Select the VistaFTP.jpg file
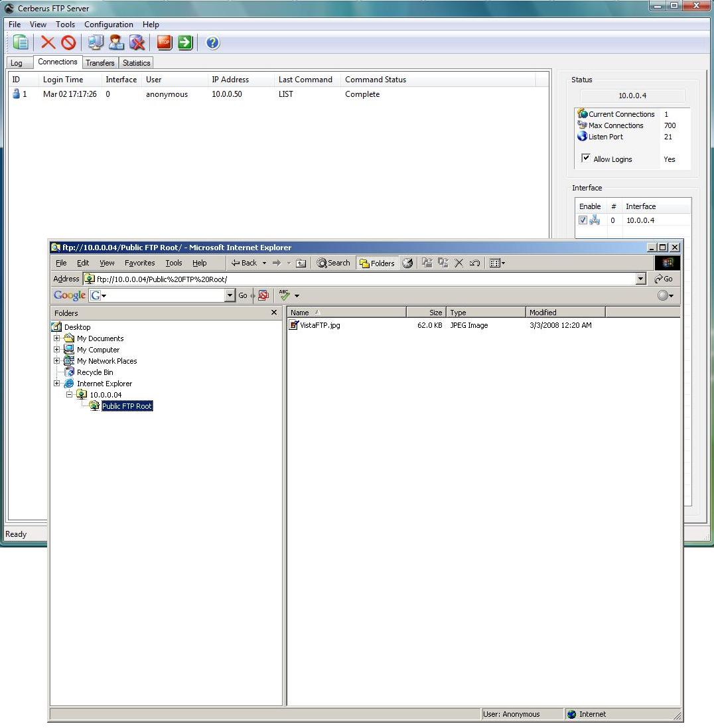Viewport: 714px width, 728px height. tap(319, 325)
